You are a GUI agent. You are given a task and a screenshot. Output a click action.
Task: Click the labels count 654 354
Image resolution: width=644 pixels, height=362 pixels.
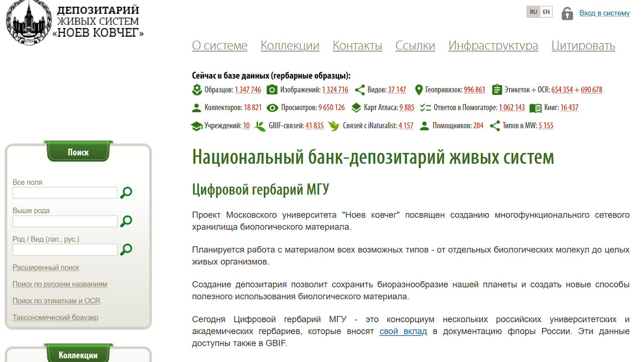[x=562, y=90]
